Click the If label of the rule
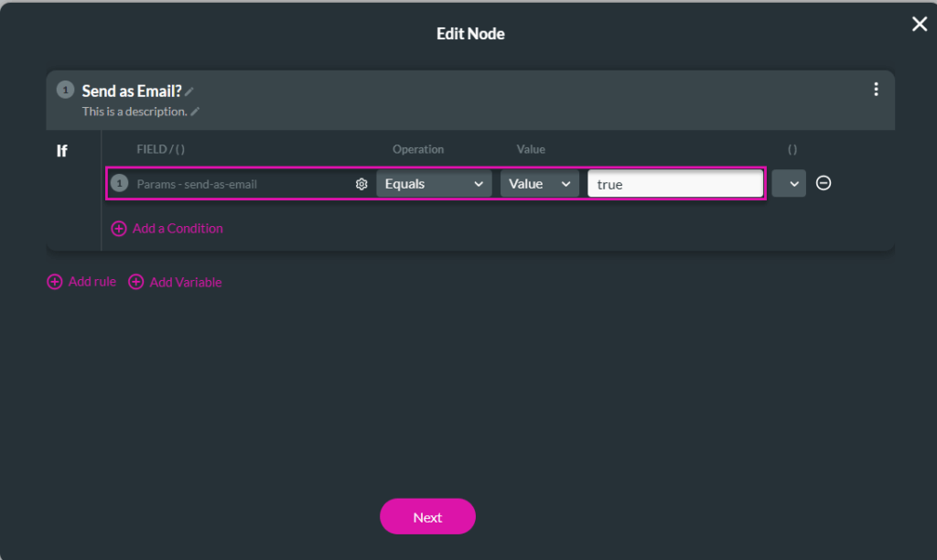The image size is (937, 560). (62, 151)
